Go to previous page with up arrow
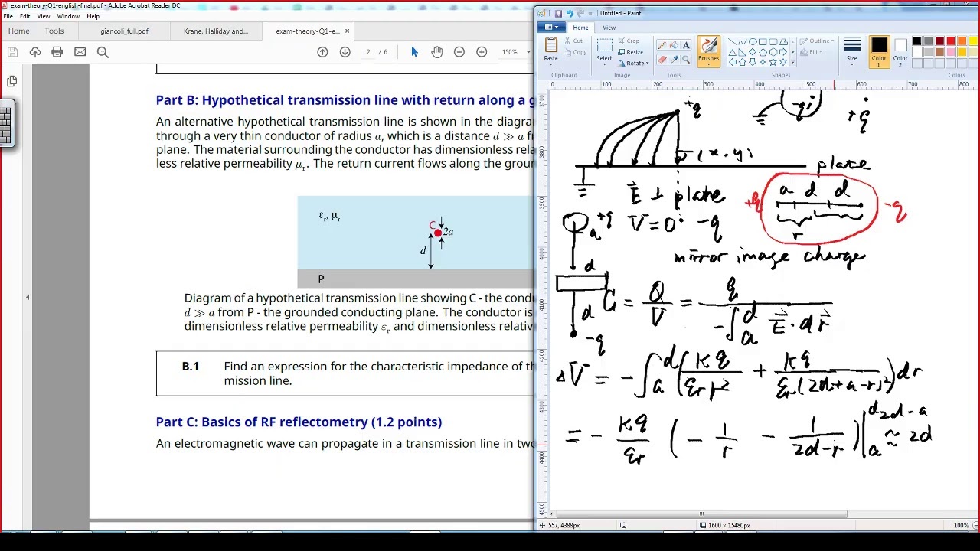Viewport: 980px width, 551px height. (322, 52)
